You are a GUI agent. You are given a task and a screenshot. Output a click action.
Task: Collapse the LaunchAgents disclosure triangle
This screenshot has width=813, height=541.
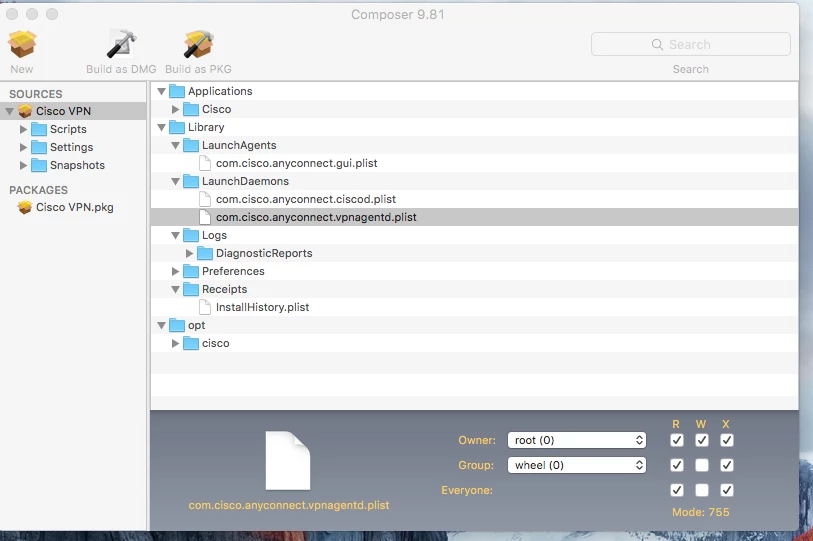(x=175, y=146)
